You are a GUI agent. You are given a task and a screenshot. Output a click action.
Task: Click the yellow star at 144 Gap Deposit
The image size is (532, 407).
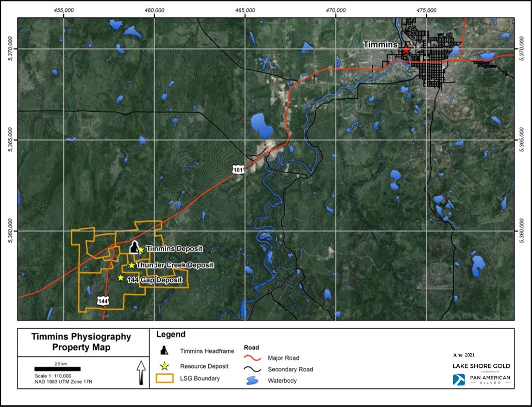click(121, 278)
